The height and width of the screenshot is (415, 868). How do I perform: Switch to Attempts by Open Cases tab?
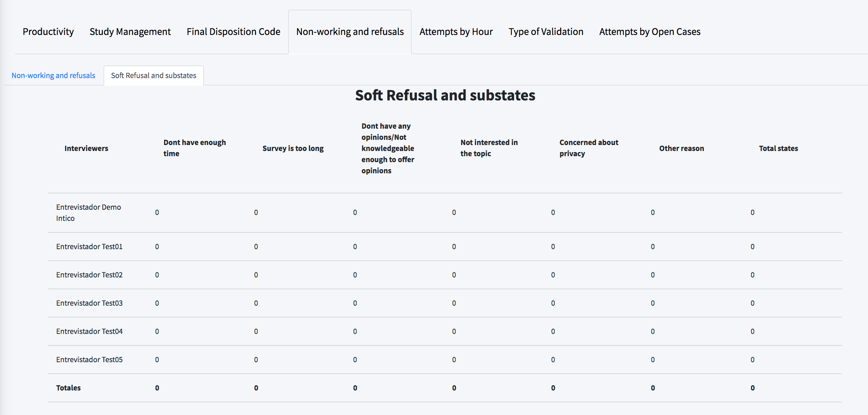[650, 32]
